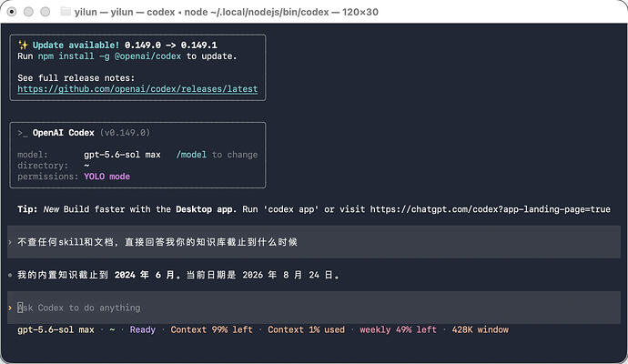The image size is (628, 364).
Task: Click the Desktop app. bold text in tip
Action: (207, 209)
